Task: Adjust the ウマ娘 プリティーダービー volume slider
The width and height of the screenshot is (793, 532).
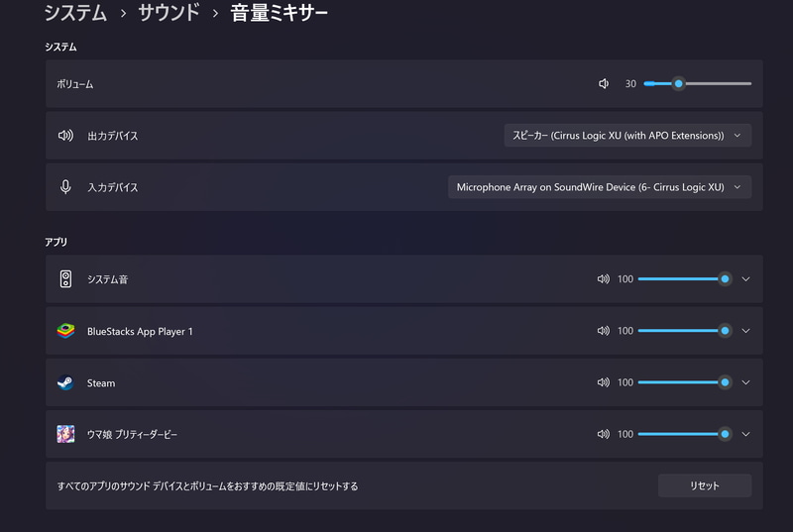Action: tap(684, 434)
